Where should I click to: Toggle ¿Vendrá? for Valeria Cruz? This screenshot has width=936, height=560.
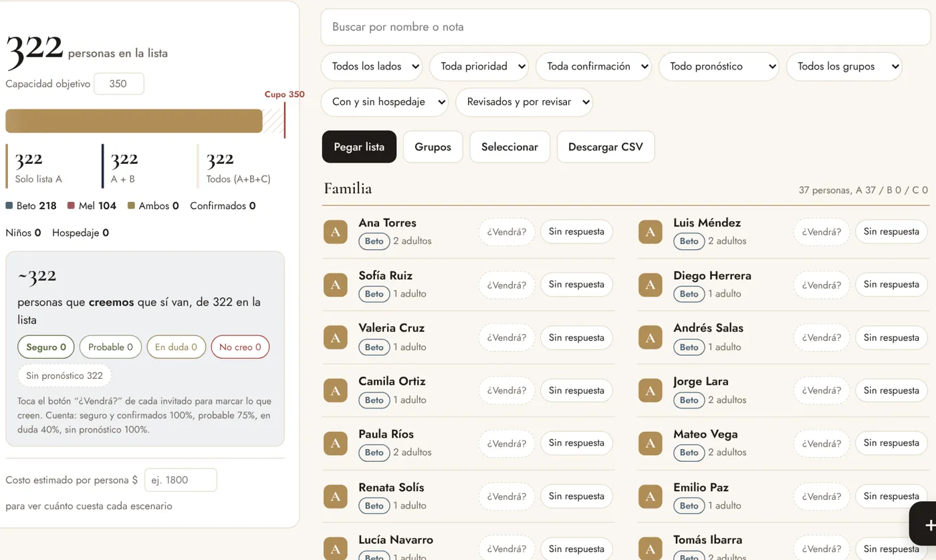(x=507, y=337)
